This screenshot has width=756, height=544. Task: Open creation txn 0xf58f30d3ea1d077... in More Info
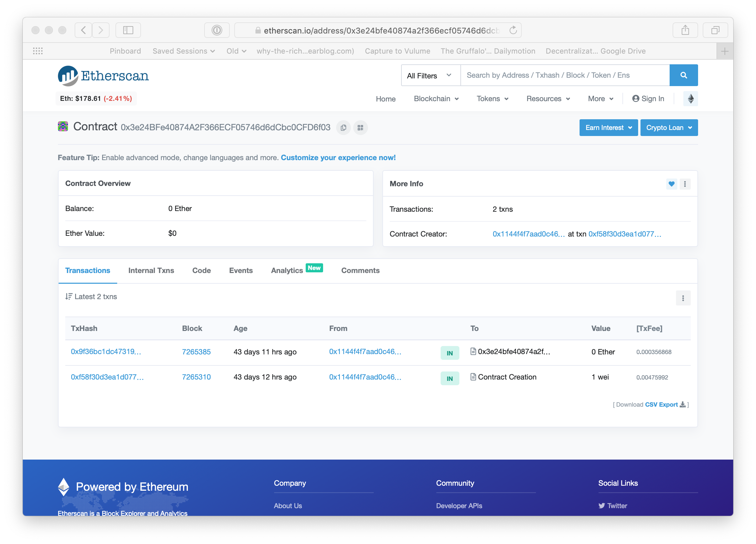click(625, 234)
